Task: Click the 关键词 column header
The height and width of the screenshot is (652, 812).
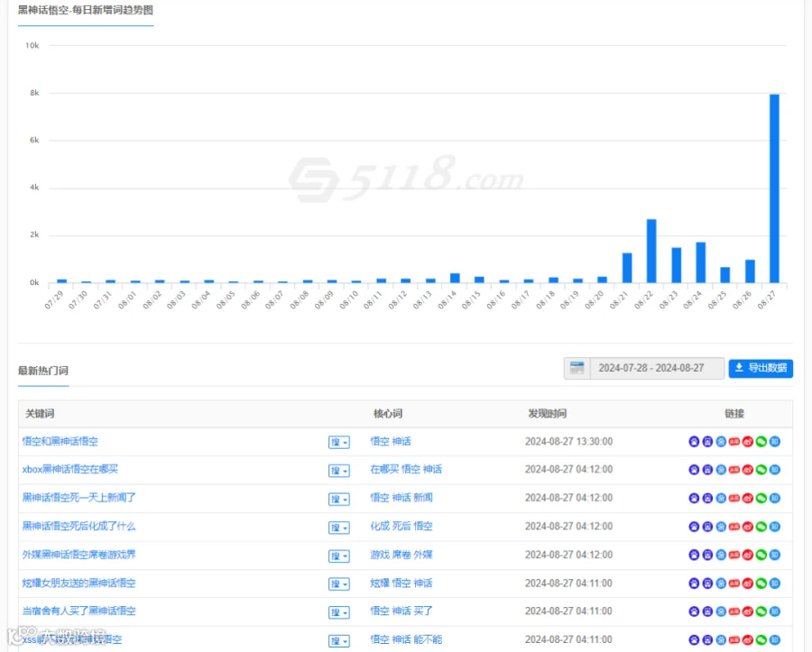Action: click(x=40, y=413)
